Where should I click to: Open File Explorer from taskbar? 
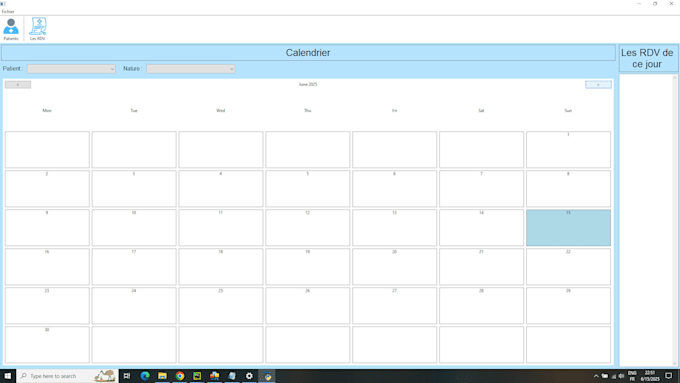[x=162, y=376]
